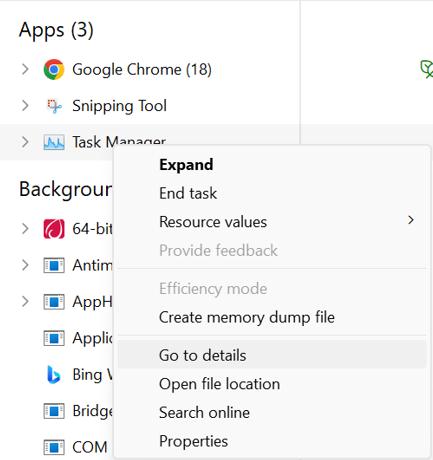Click the COM process window icon
This screenshot has width=433, height=460.
54,447
